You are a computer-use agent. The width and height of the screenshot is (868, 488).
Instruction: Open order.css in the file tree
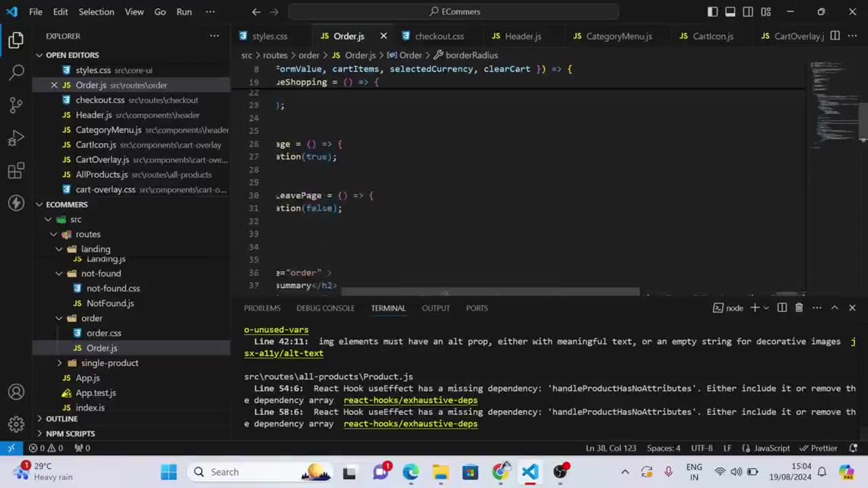click(x=104, y=333)
